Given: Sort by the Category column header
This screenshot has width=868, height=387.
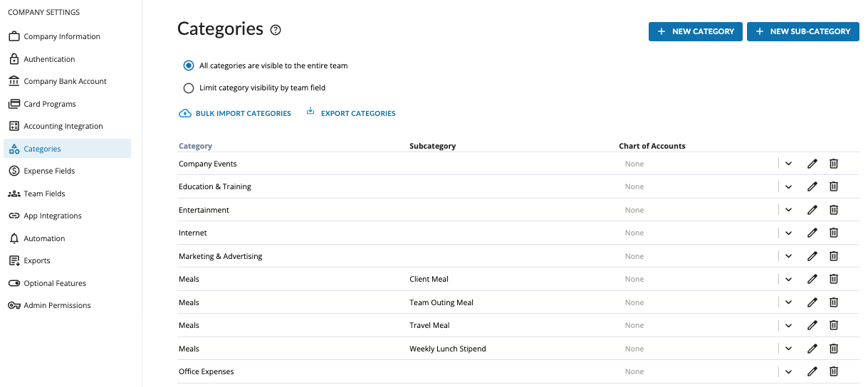Looking at the screenshot, I should click(x=195, y=146).
